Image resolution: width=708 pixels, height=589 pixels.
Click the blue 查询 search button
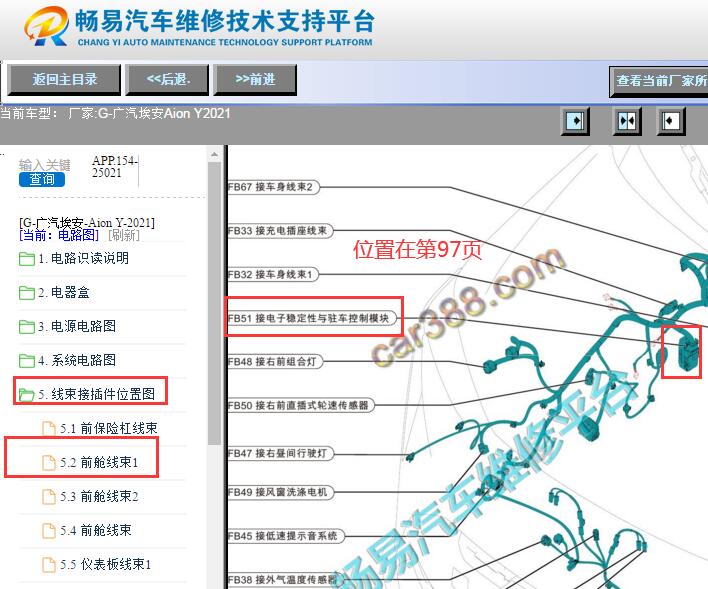coord(42,179)
